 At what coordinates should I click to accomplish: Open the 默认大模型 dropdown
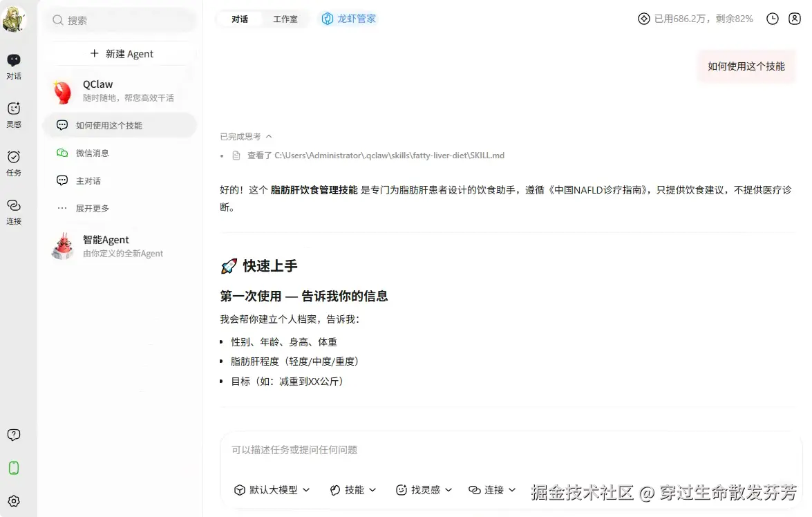point(272,489)
